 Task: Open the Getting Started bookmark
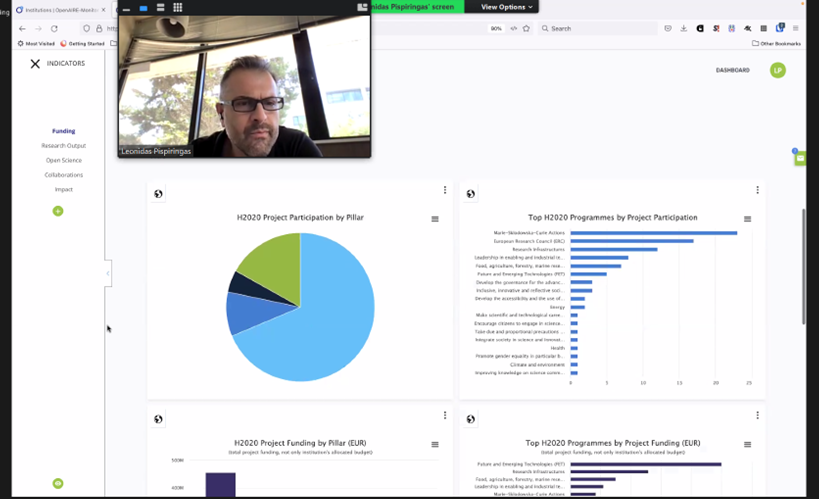[83, 43]
